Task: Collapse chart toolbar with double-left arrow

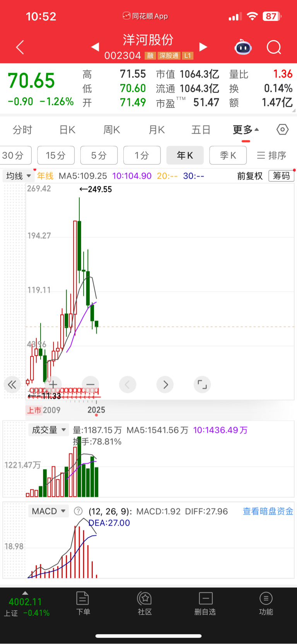Action: pos(12,385)
